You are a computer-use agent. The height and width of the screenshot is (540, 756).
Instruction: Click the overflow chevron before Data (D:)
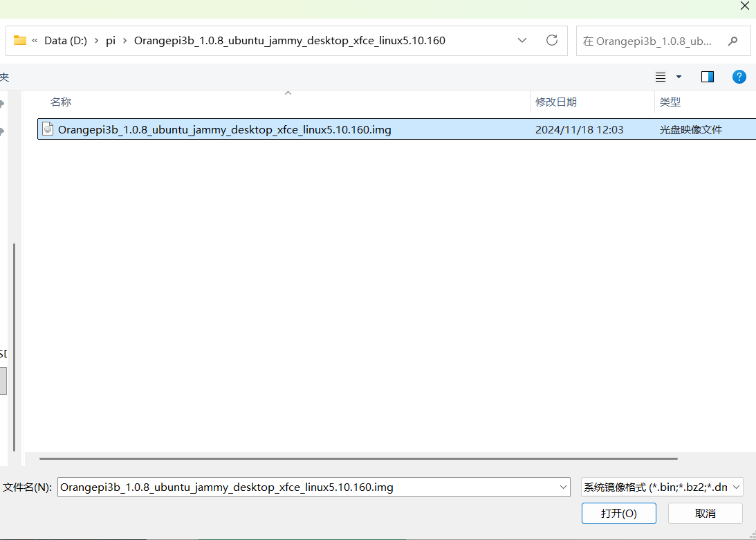tap(35, 41)
